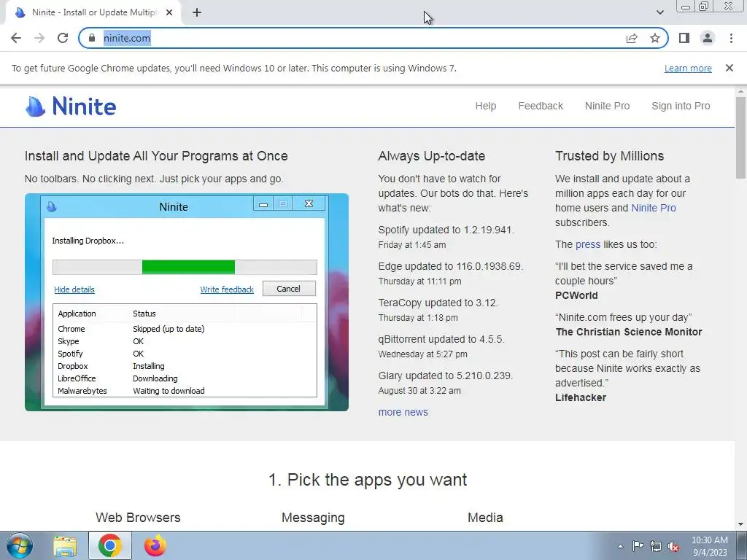747x560 pixels.
Task: Dismiss the Windows 7 update notice
Action: pos(729,68)
